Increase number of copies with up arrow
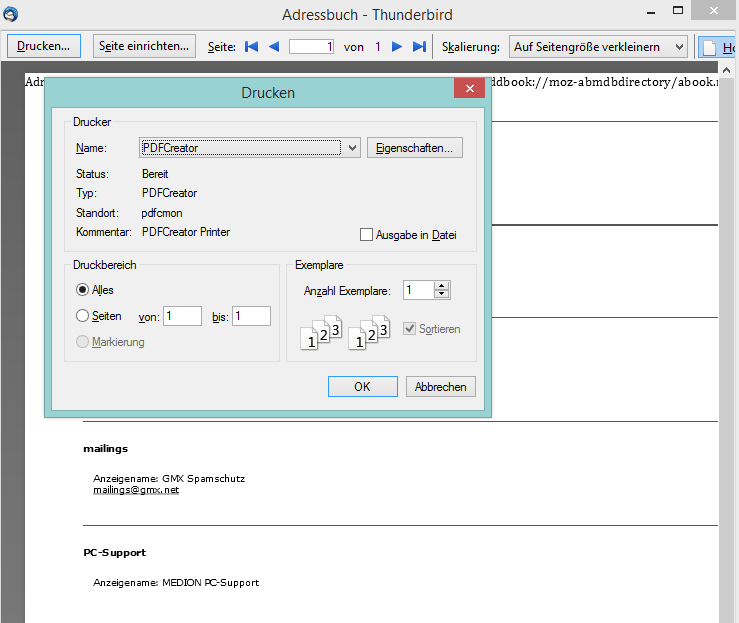The image size is (739, 623). [442, 286]
